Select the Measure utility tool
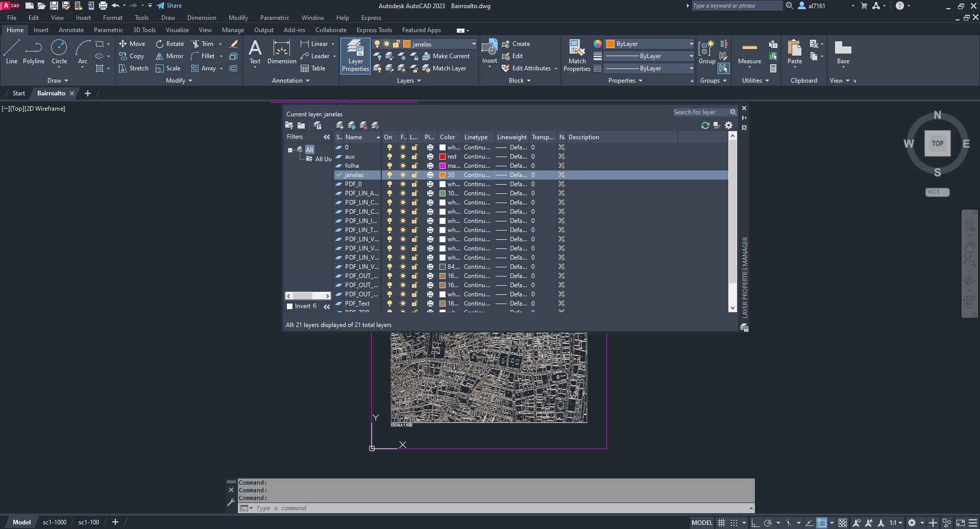 pos(749,52)
